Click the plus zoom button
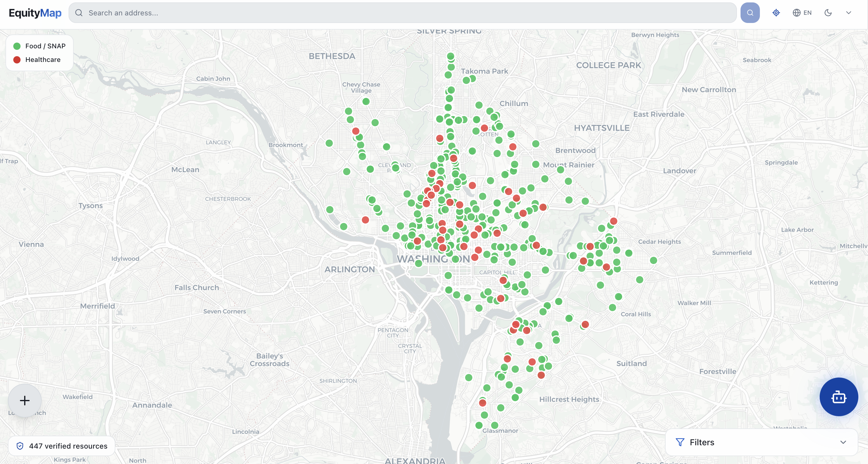The height and width of the screenshot is (464, 868). tap(24, 400)
